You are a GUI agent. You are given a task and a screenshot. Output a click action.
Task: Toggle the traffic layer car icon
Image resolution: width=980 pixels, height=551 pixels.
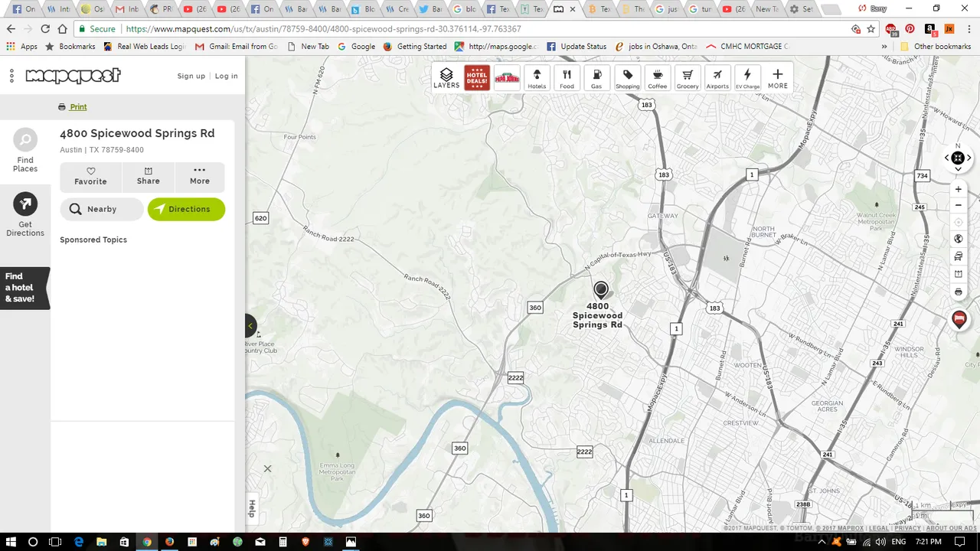(958, 257)
